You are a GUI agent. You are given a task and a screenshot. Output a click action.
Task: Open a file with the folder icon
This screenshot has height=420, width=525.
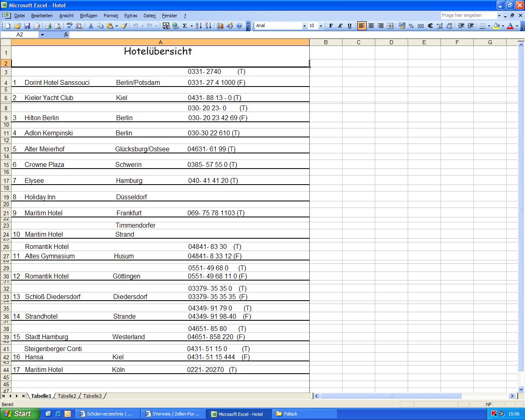pos(18,26)
